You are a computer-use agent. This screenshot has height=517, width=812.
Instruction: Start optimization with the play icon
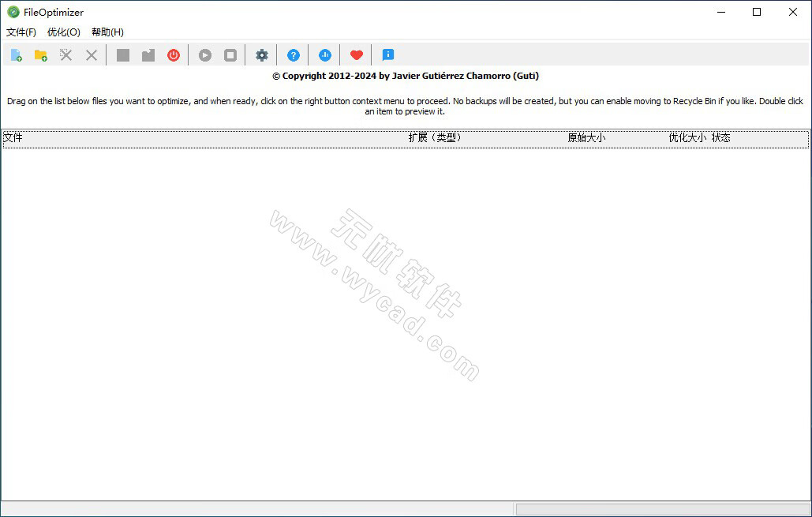[x=205, y=55]
